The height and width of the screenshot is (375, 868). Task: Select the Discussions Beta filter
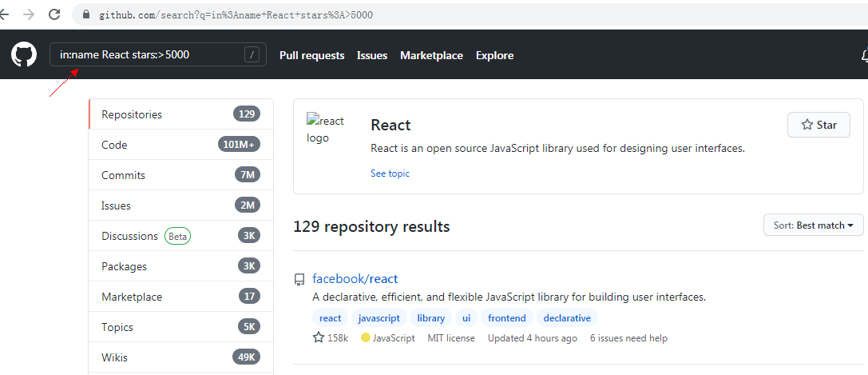coord(180,236)
